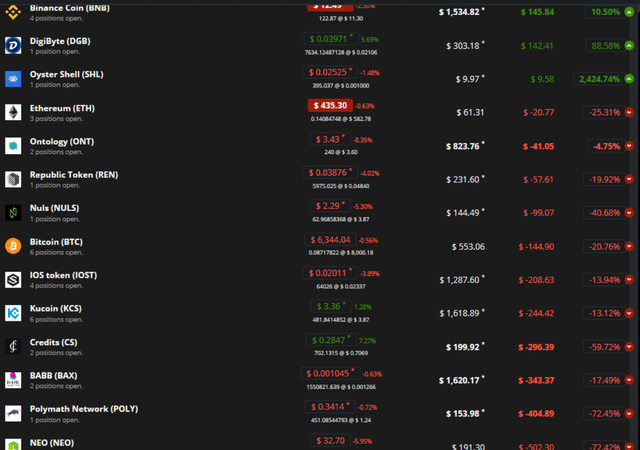The width and height of the screenshot is (640, 450).
Task: Click the $ 0.03876 Republic Token price badge
Action: [330, 173]
